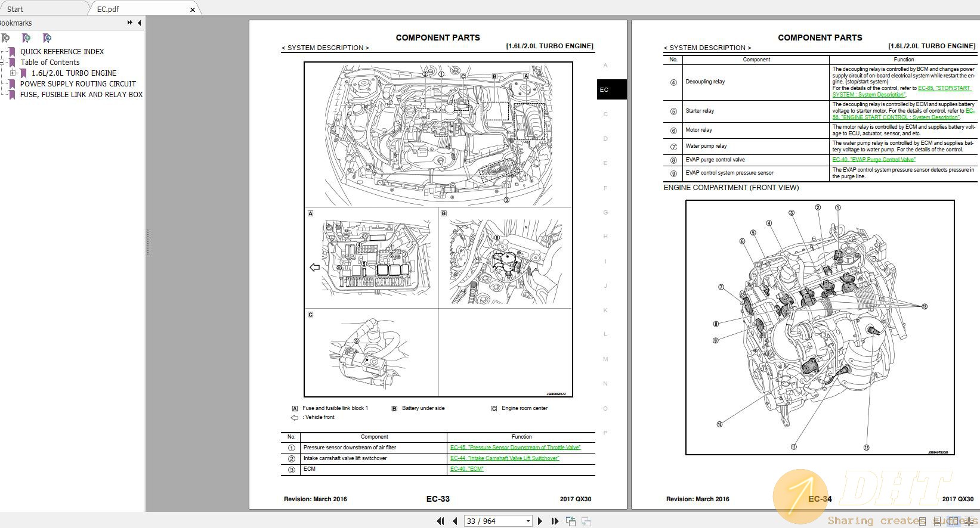This screenshot has height=528, width=980.
Task: Follow EC-86 STOP/START SYSTEM link
Action: [901, 91]
